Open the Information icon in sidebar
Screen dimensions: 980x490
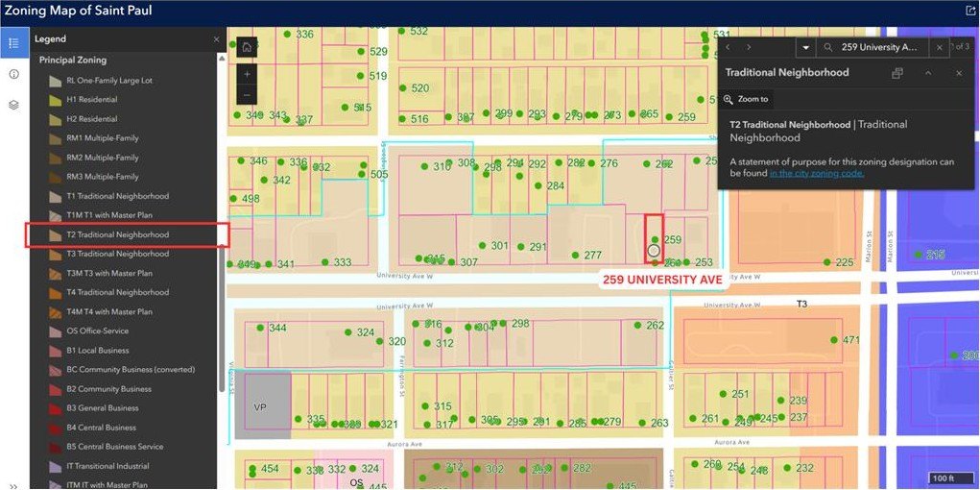pyautogui.click(x=13, y=74)
